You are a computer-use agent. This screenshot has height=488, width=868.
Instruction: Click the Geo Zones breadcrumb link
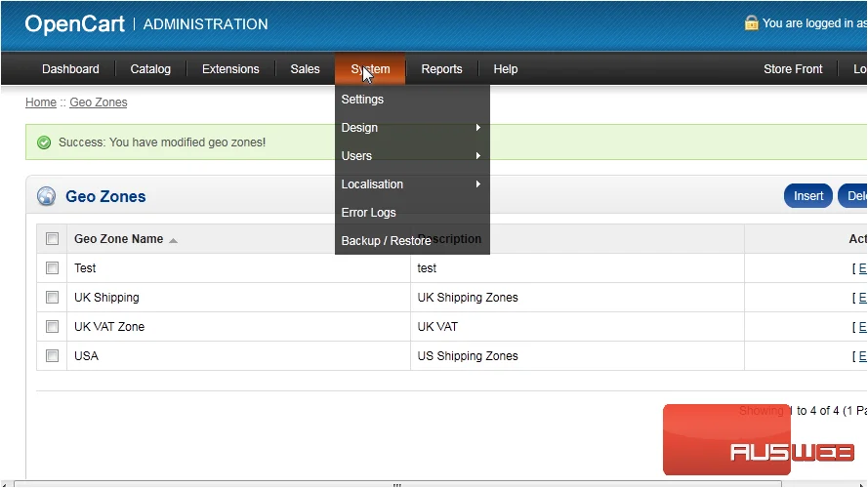[x=99, y=102]
